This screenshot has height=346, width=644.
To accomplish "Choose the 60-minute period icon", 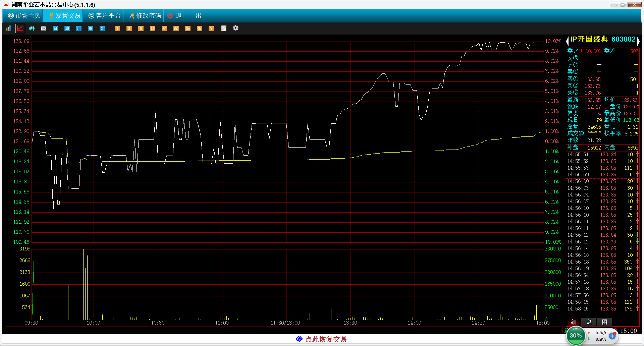I will tap(176, 28).
